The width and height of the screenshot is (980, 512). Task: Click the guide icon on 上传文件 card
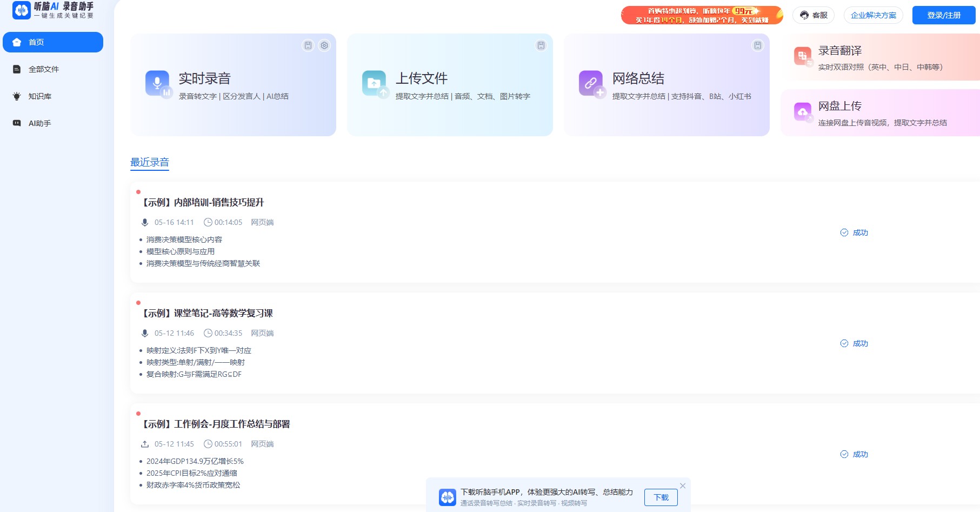click(541, 45)
